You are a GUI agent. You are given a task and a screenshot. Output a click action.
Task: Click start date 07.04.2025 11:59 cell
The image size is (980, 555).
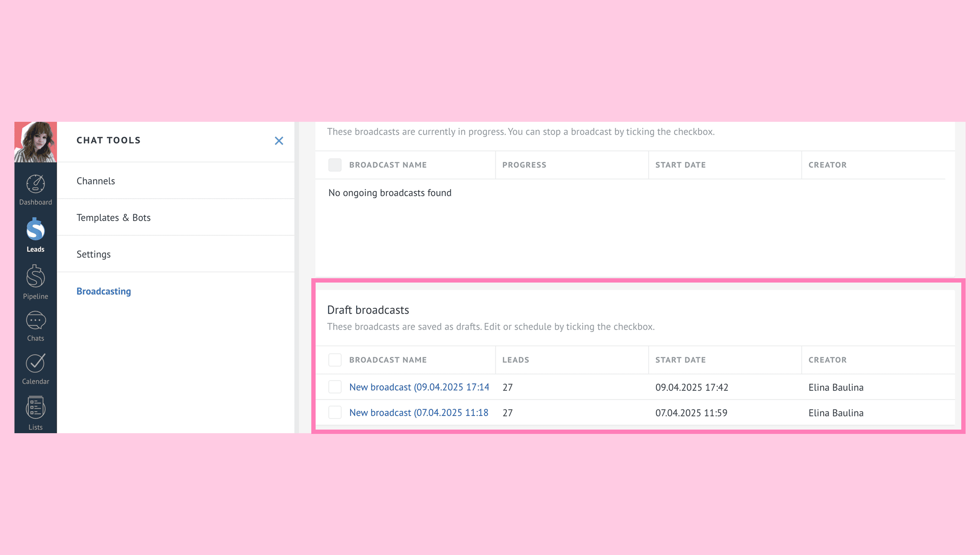[x=691, y=413]
